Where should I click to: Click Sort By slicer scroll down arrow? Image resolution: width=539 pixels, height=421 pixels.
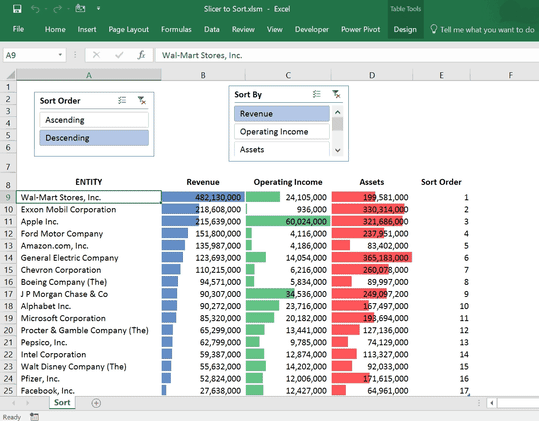[338, 150]
